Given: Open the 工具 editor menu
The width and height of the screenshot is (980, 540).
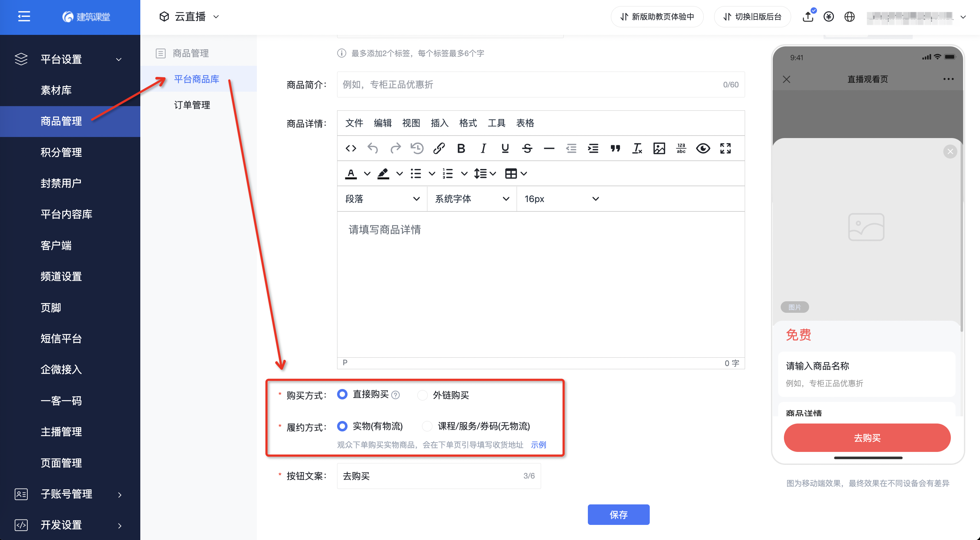Looking at the screenshot, I should 496,123.
